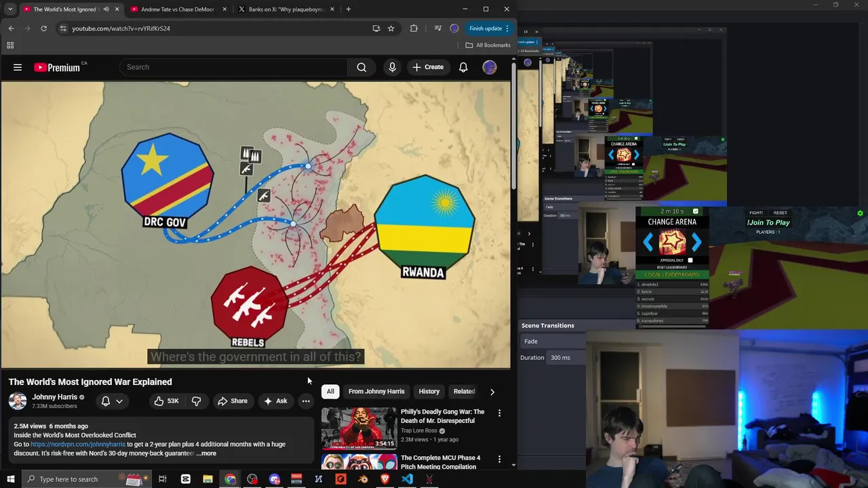Select the Related filter chip
This screenshot has height=488, width=868.
click(465, 392)
